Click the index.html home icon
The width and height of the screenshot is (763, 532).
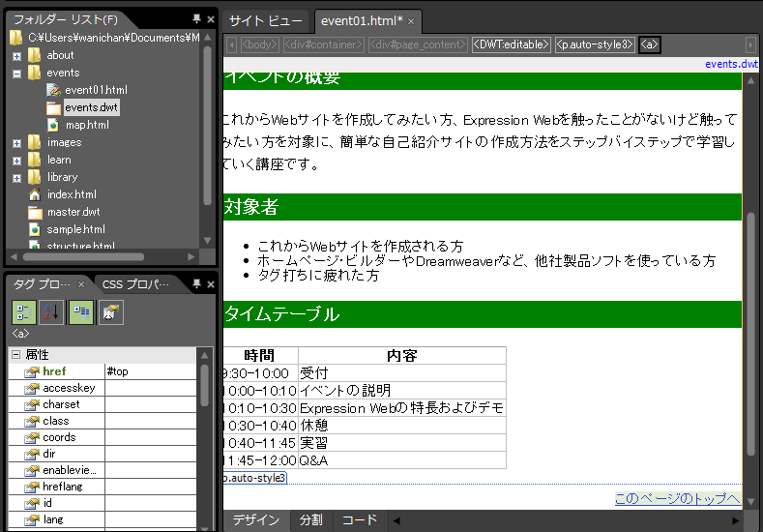click(x=35, y=194)
